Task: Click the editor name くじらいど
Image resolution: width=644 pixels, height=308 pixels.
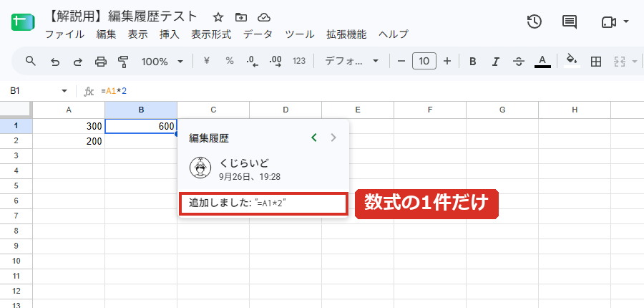Action: (x=244, y=163)
